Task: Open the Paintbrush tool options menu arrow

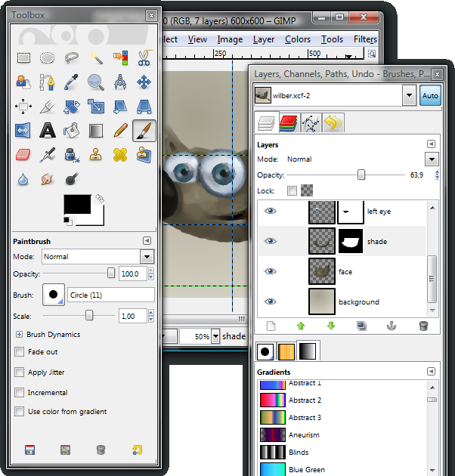Action: [147, 241]
